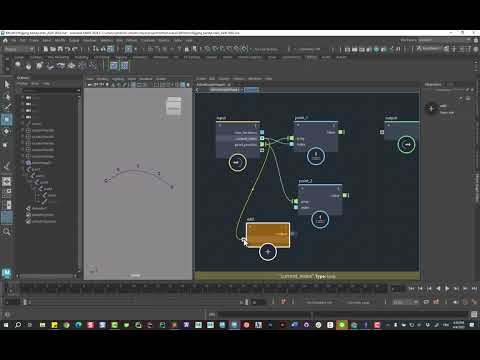Image resolution: width=480 pixels, height=360 pixels.
Task: Play the animation backward
Action: 438,288
